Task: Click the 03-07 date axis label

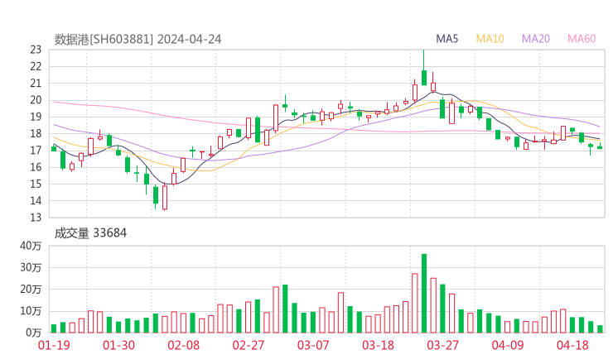Action: 313,345
